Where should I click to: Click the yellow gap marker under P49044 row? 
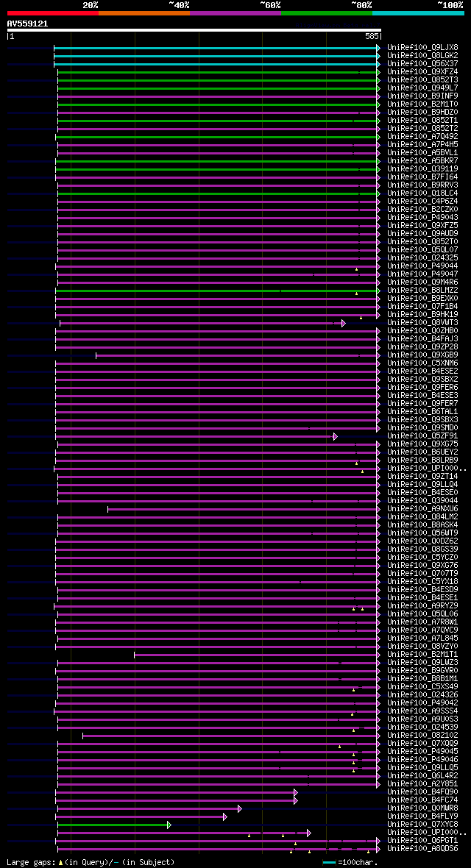(356, 269)
